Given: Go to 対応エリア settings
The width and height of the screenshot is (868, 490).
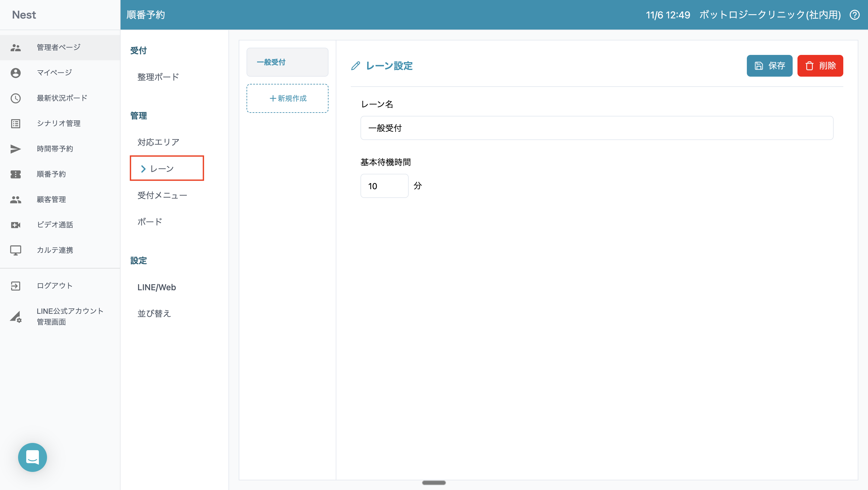Looking at the screenshot, I should pyautogui.click(x=158, y=142).
